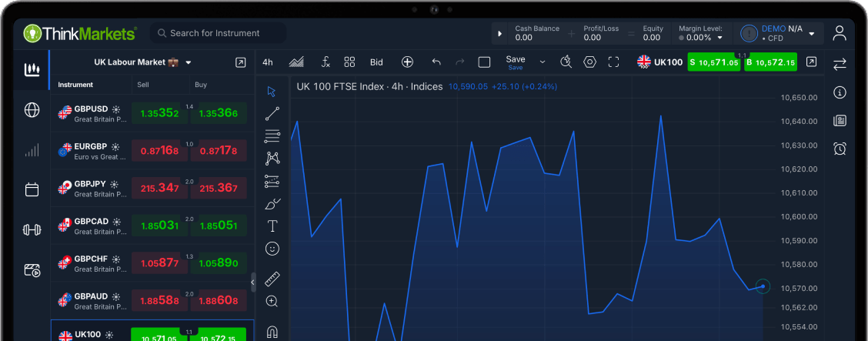Open the transfer arrows icon on right sidebar
The image size is (868, 341).
coord(840,64)
